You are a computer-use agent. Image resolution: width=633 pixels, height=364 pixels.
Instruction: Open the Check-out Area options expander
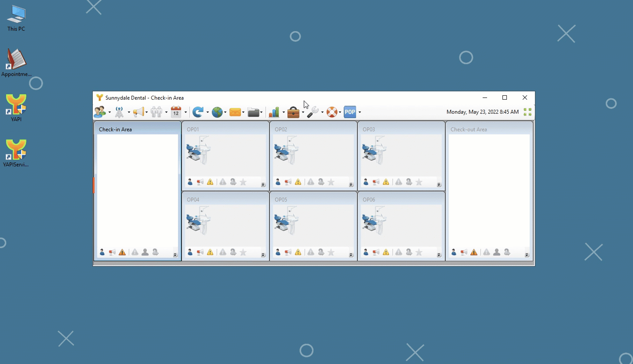tap(527, 255)
